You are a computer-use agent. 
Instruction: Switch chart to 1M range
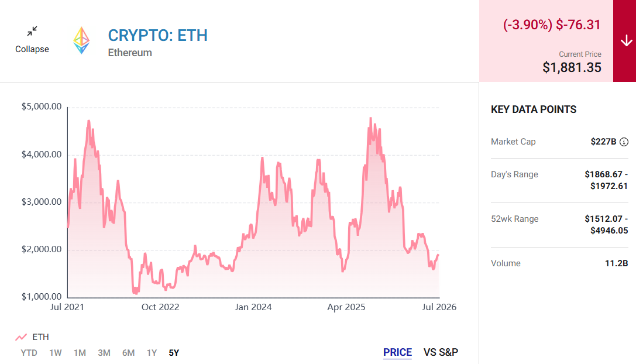pyautogui.click(x=80, y=353)
